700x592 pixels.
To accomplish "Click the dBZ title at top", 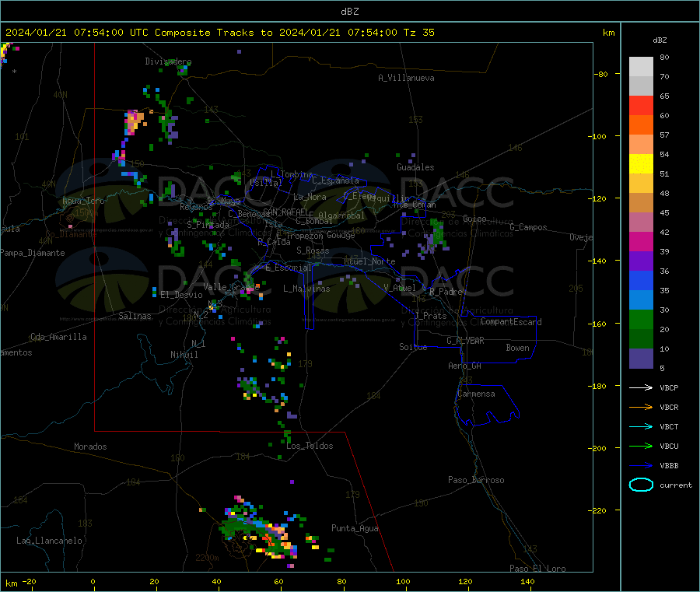I will (x=349, y=12).
